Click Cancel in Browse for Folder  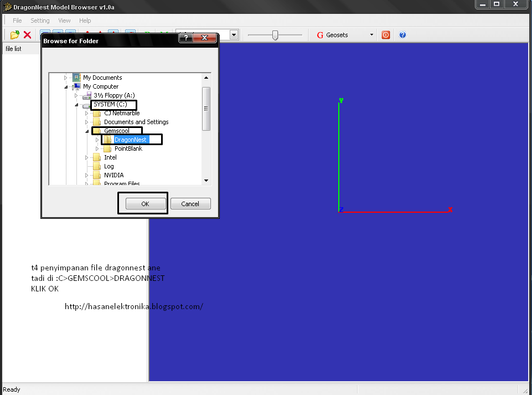click(190, 204)
